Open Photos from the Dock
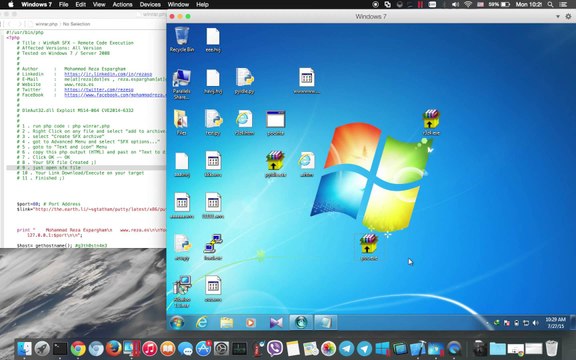This screenshot has height=360, width=576. [x=328, y=348]
